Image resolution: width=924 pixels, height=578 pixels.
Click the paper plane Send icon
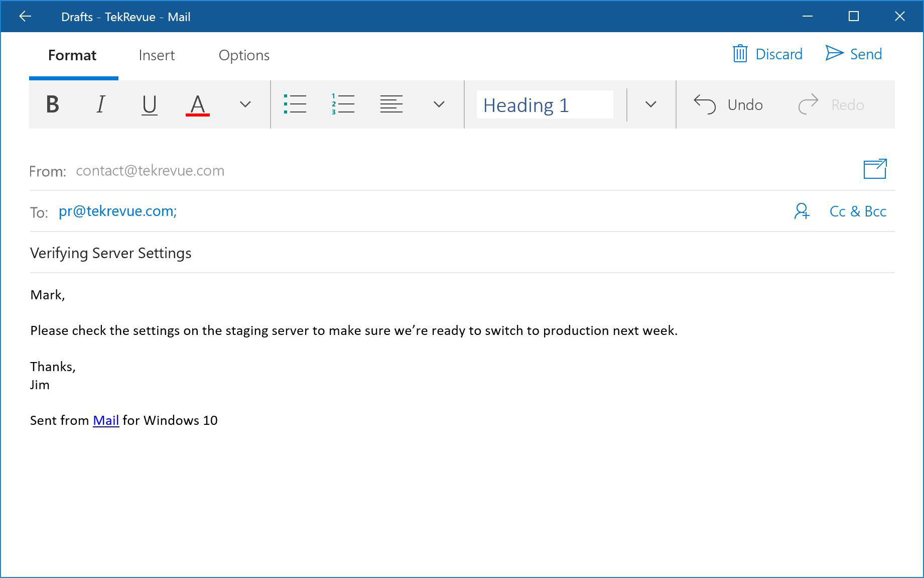pyautogui.click(x=834, y=53)
